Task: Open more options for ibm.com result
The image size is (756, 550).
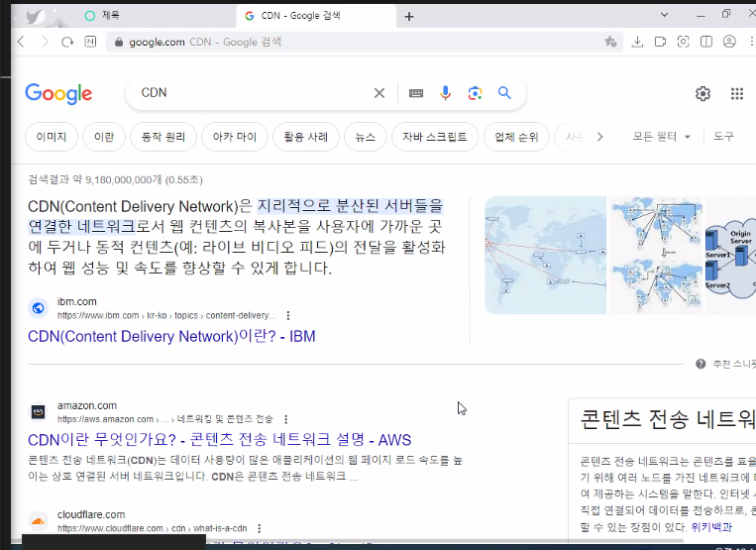Action: pyautogui.click(x=288, y=316)
